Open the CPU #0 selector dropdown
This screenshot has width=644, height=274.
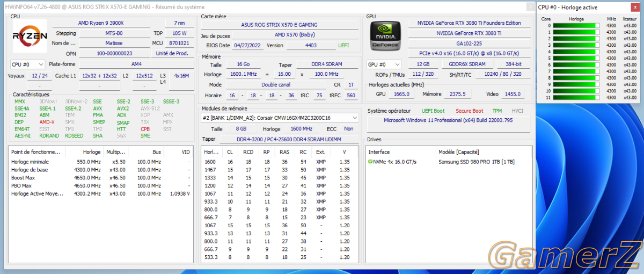click(x=27, y=64)
